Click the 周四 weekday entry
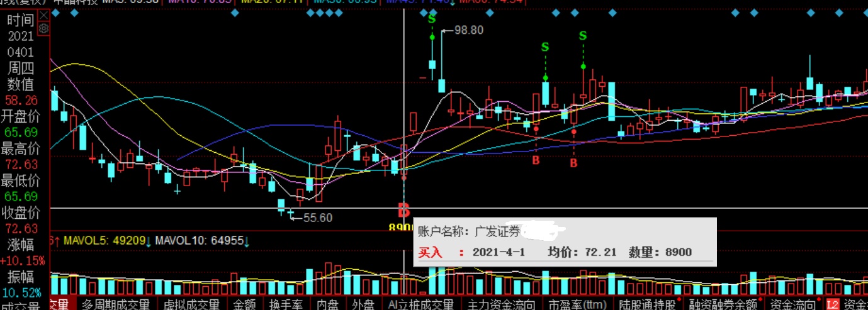This screenshot has height=310, width=868. point(21,68)
